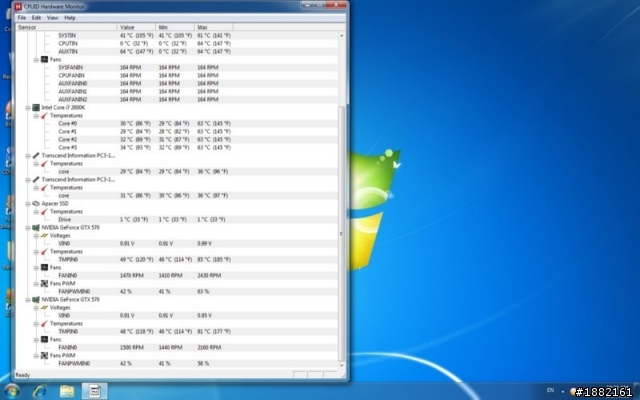Click the memory icon of Transcend above the 29 °C core row
The height and width of the screenshot is (400, 640).
pyautogui.click(x=36, y=156)
